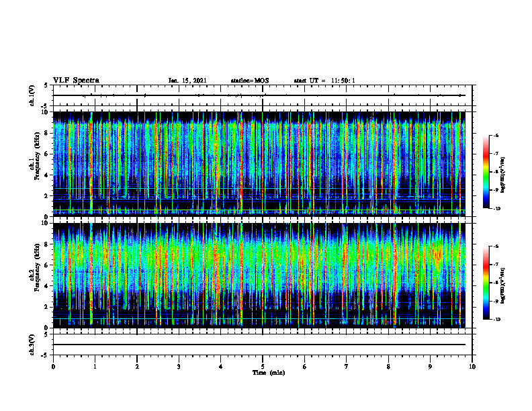Click the "-6" label on ch.1 color bar
This screenshot has width=532, height=411.
tap(496, 135)
